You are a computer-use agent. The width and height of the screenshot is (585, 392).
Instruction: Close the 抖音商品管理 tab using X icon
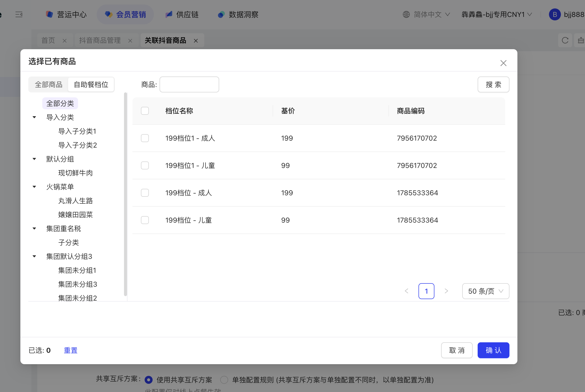tap(130, 41)
